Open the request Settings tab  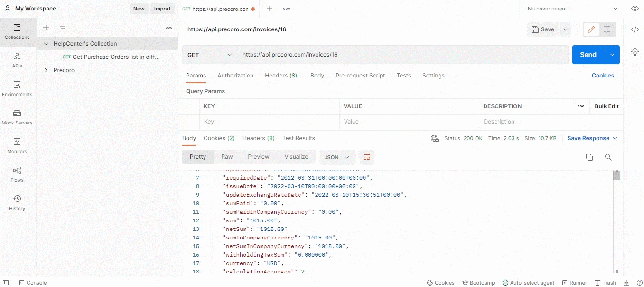433,76
